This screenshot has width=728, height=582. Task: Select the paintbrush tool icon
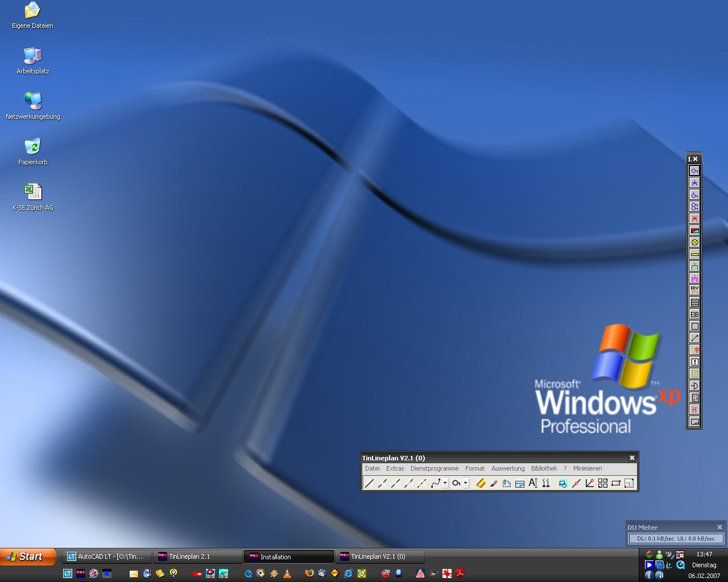(x=494, y=483)
